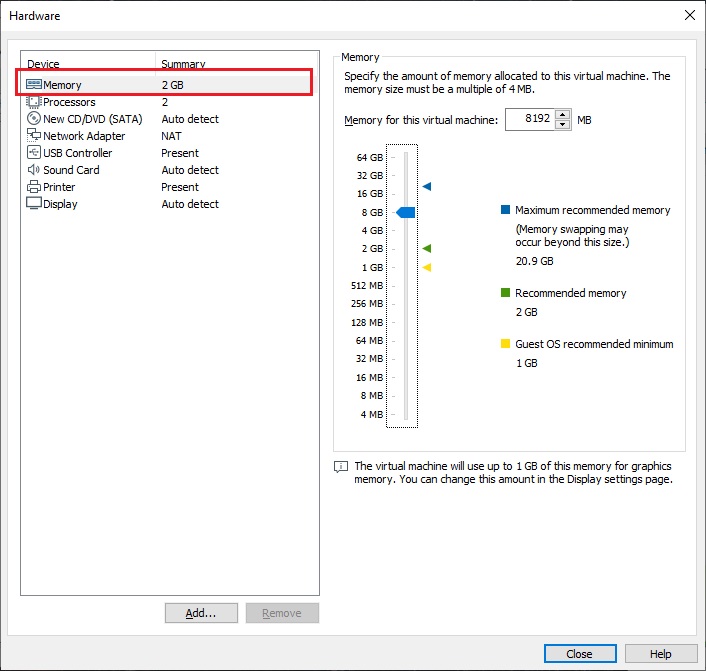Click the 256 MB scale label
The height and width of the screenshot is (671, 706).
click(367, 304)
